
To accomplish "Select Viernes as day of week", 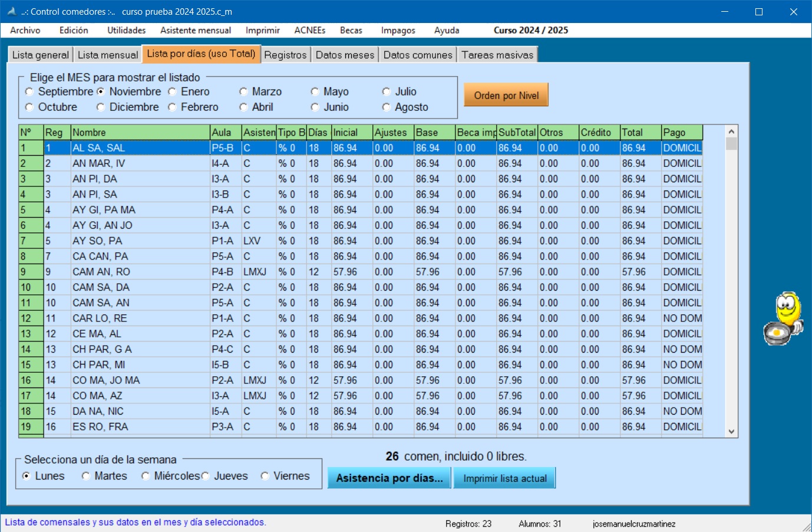I will [265, 476].
